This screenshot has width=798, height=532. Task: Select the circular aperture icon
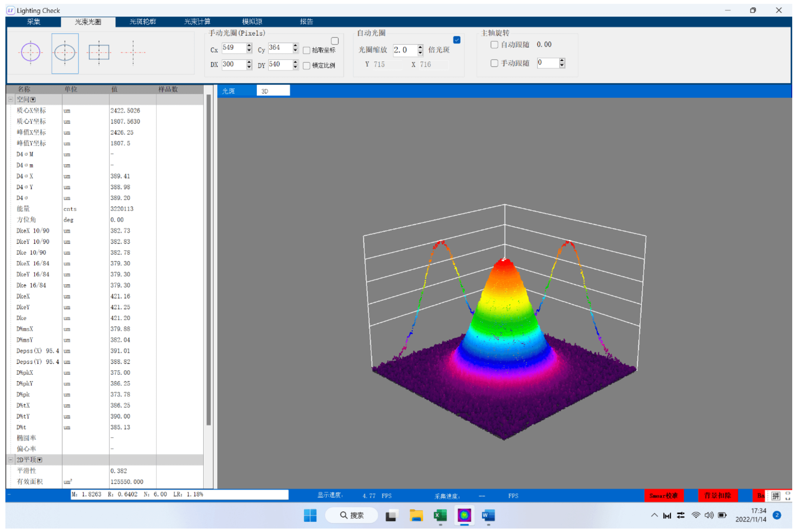click(x=30, y=52)
